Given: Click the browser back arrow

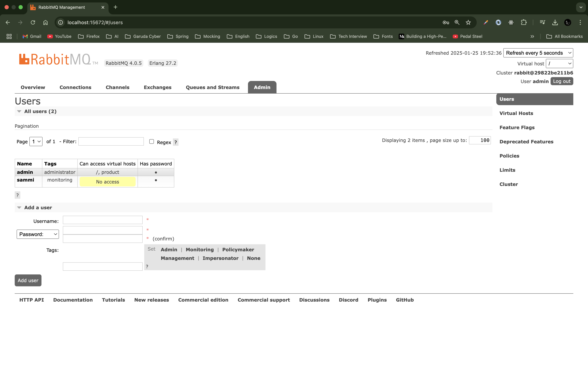Looking at the screenshot, I should click(x=8, y=22).
